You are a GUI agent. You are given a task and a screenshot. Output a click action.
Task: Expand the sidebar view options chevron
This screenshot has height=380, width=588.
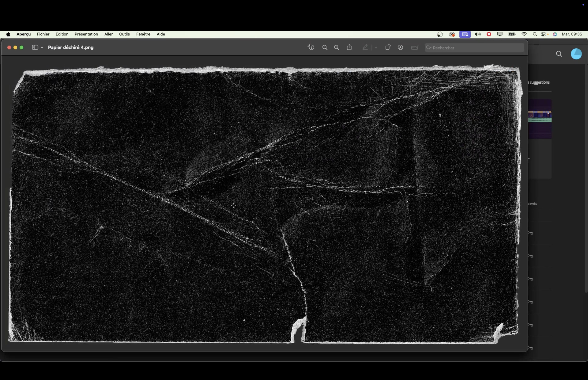tap(42, 47)
